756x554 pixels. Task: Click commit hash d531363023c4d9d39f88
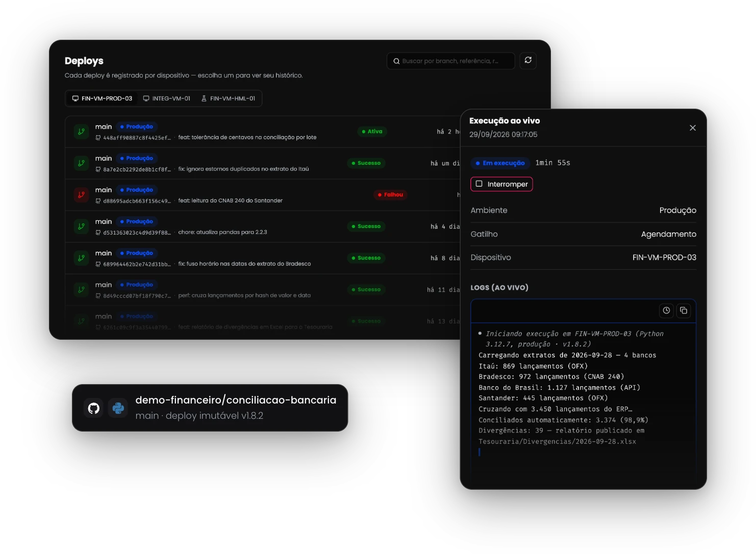point(137,233)
